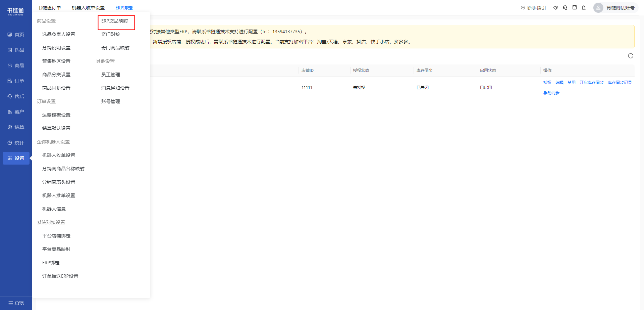Click the user avatar icon

pyautogui.click(x=598, y=8)
